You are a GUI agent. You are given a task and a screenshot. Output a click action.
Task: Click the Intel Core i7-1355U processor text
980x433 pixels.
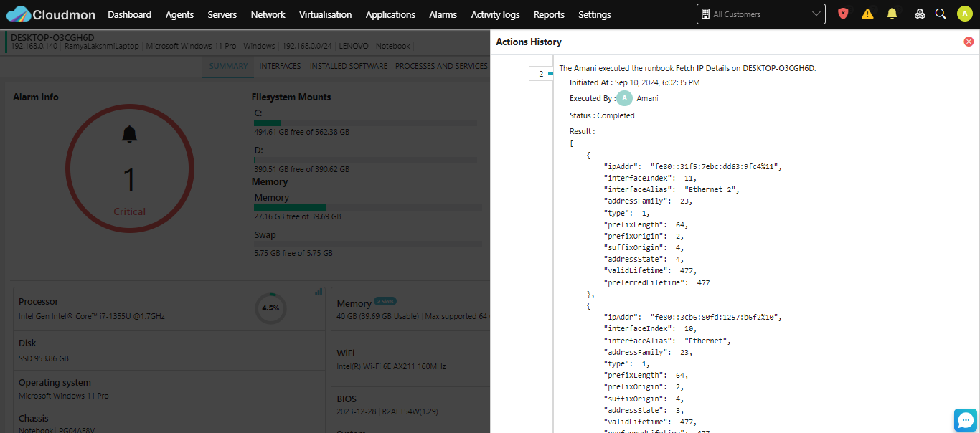point(92,316)
